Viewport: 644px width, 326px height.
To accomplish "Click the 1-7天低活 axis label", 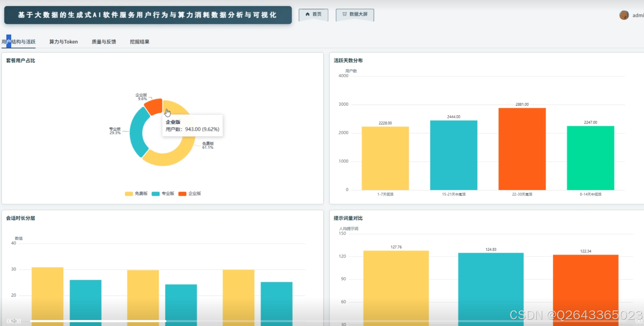I will pyautogui.click(x=385, y=194).
